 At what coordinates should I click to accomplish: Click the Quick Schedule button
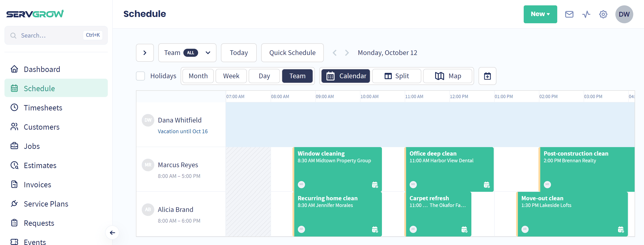292,53
